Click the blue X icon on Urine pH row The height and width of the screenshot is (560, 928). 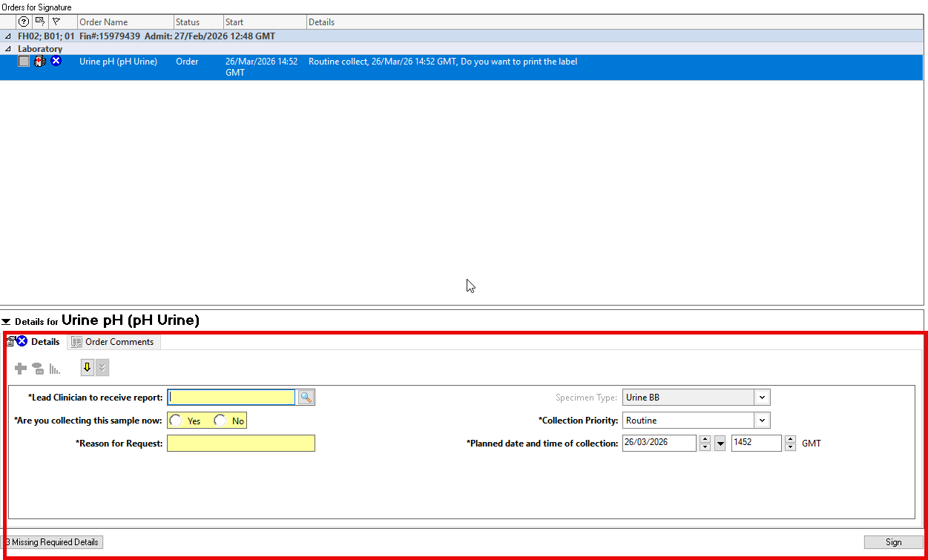[x=56, y=62]
